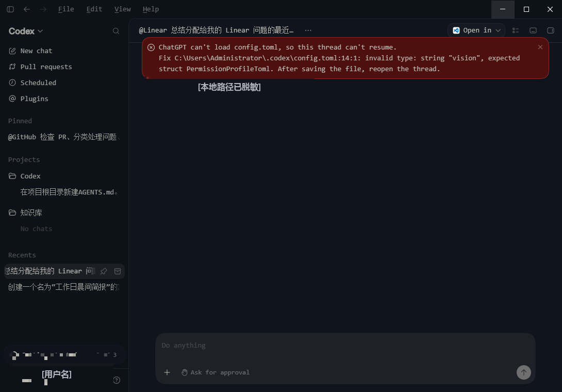
Task: Open the View menu
Action: tap(123, 9)
